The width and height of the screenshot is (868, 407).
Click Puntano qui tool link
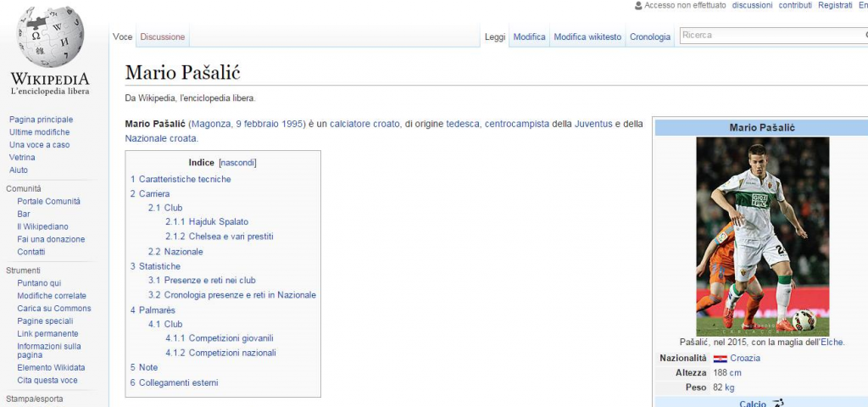39,283
